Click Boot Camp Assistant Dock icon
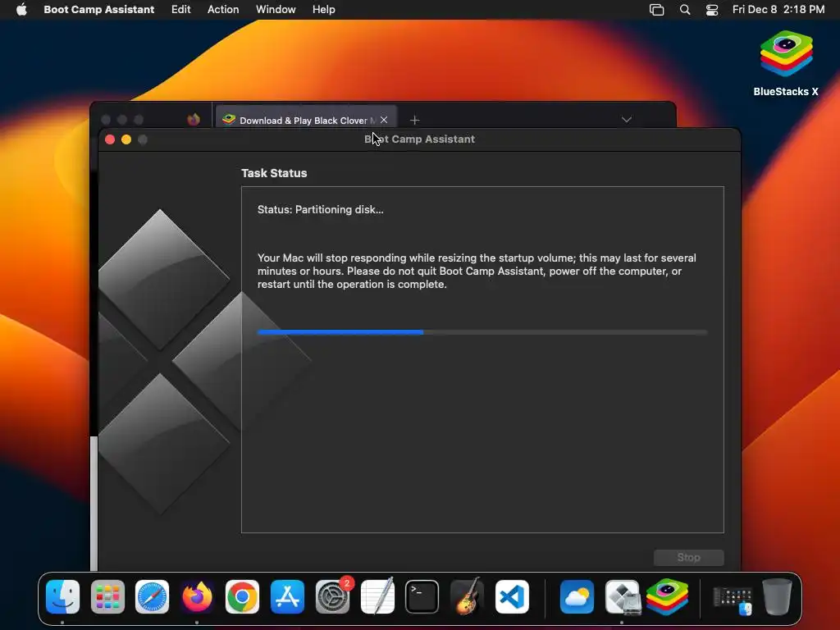 point(623,597)
